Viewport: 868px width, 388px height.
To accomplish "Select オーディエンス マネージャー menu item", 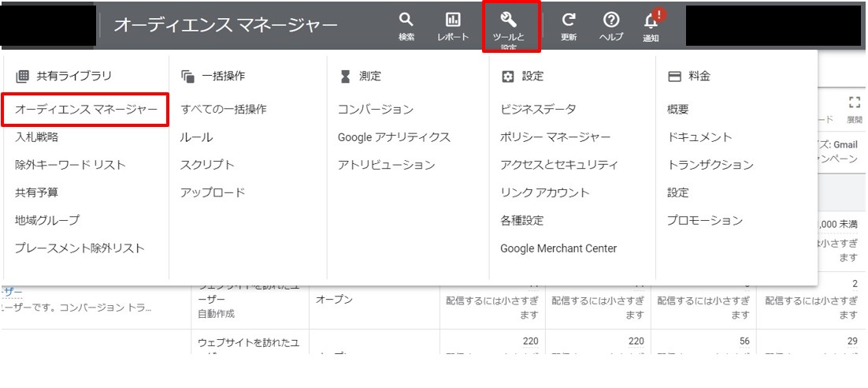I will [x=86, y=109].
